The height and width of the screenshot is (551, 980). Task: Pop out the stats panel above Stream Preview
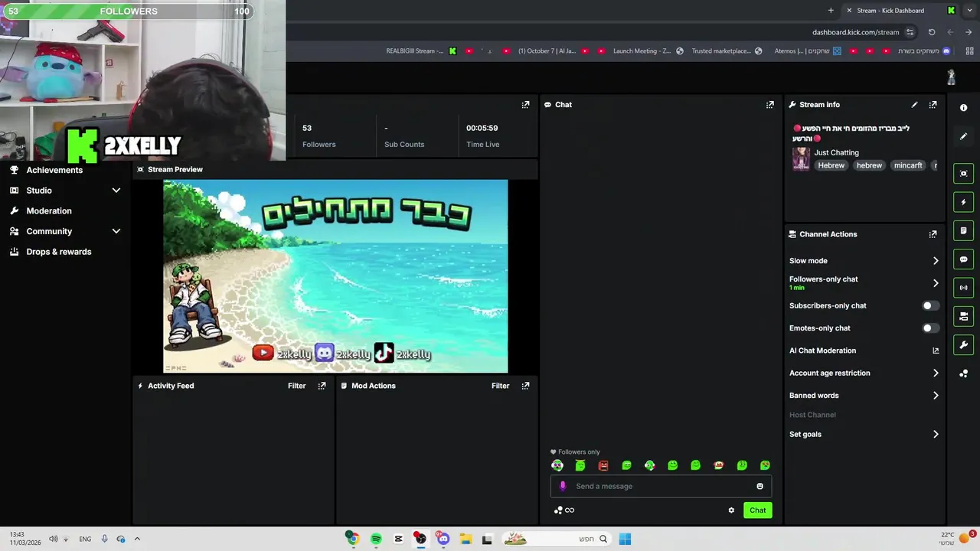click(x=525, y=105)
